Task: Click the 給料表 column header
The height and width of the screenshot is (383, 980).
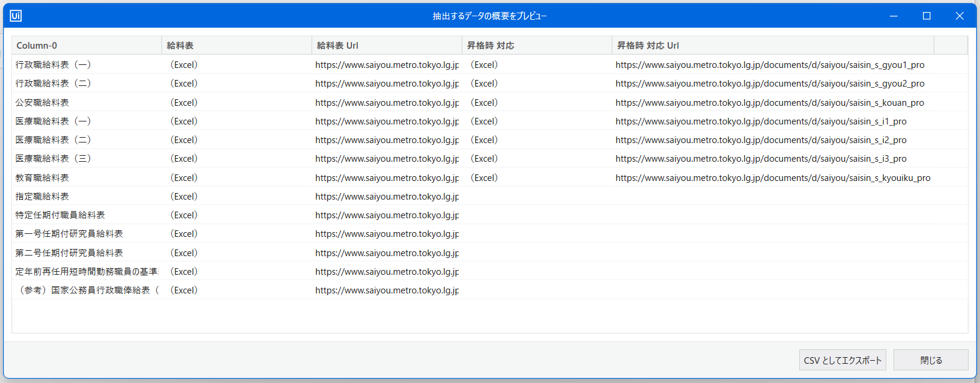Action: pos(237,46)
